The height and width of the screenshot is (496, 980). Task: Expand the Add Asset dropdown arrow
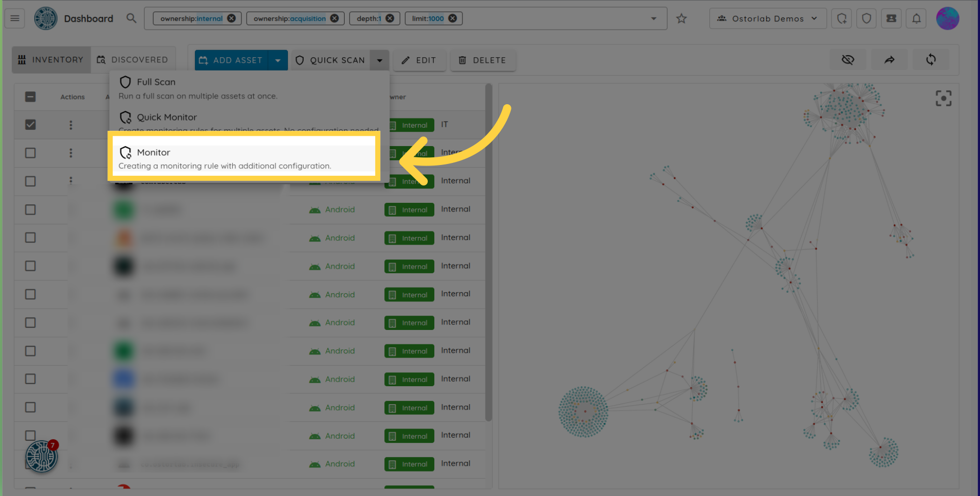[x=278, y=60]
